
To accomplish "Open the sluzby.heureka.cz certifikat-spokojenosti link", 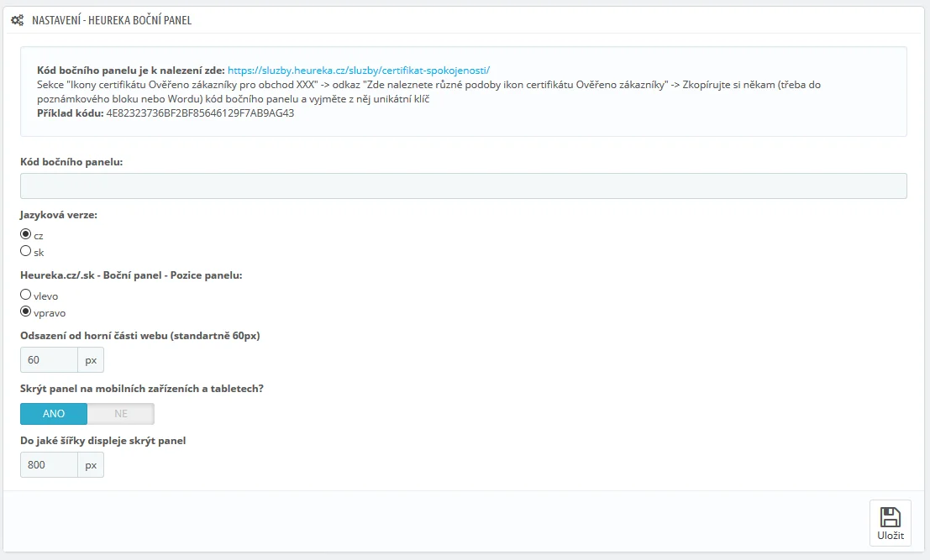I will pos(358,71).
